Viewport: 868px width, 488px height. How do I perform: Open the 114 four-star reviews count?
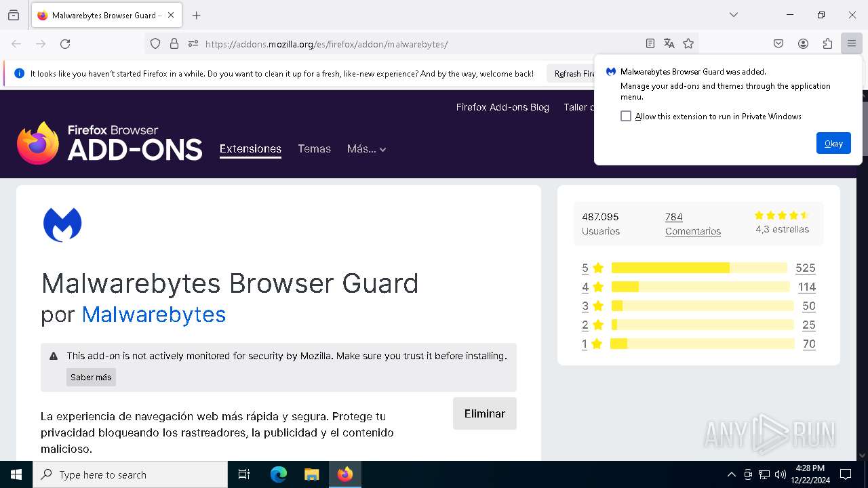point(807,287)
